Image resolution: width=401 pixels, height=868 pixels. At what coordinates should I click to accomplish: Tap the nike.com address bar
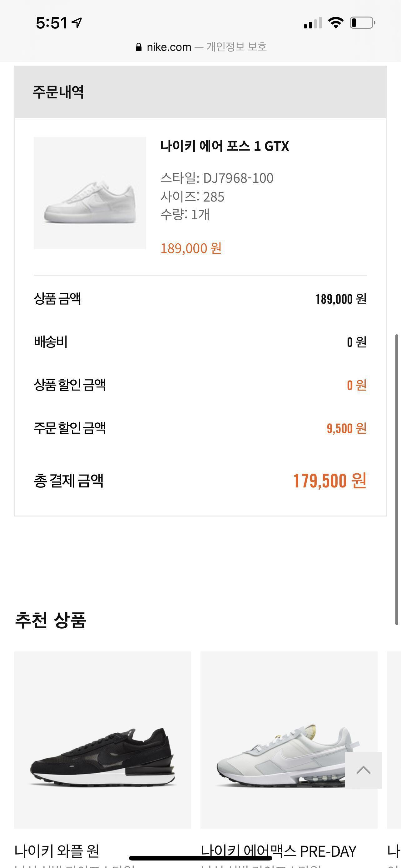point(201,47)
